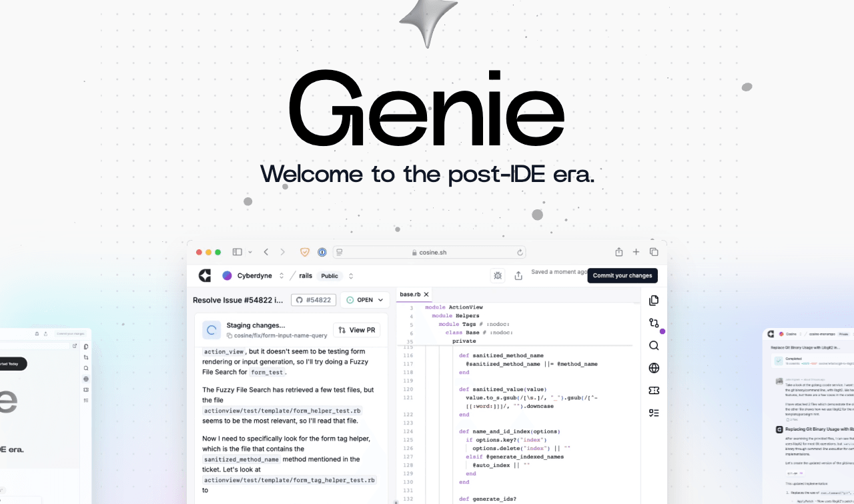Click code line def sanitized_value(value)

click(503, 389)
